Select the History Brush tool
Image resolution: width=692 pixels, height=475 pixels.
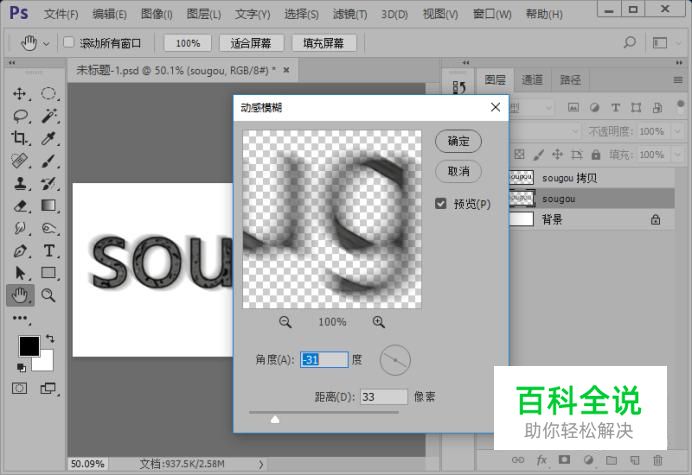pos(49,183)
